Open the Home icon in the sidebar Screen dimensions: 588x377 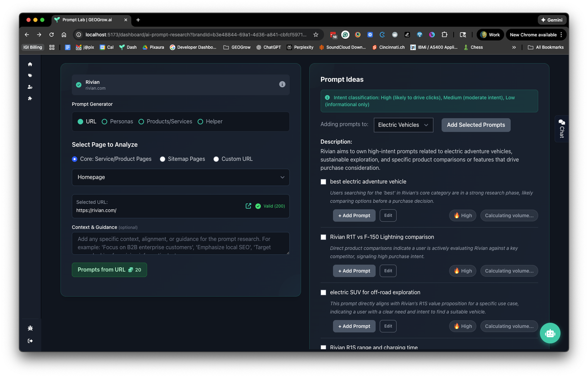click(x=30, y=64)
